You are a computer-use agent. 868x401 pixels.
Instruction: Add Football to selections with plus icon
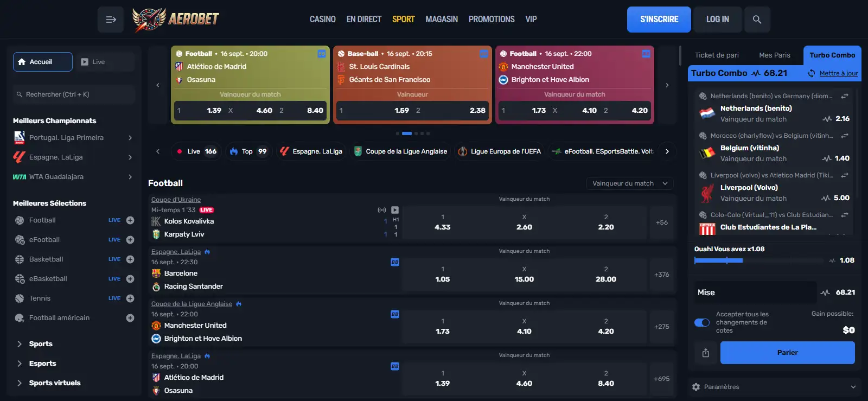(x=130, y=220)
